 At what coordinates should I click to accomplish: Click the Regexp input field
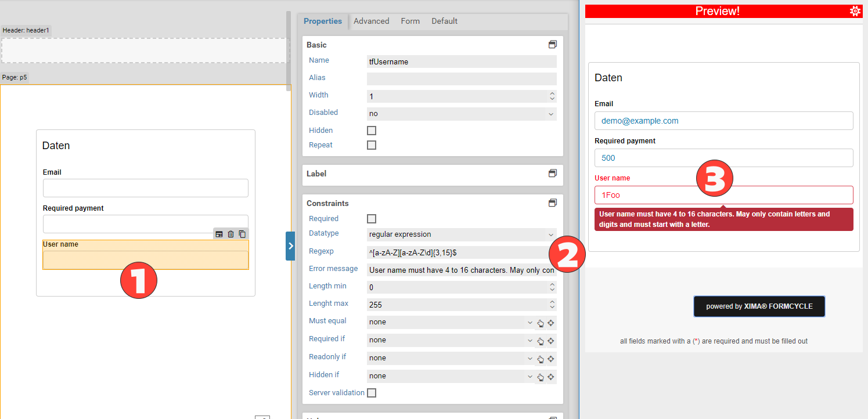tap(456, 252)
